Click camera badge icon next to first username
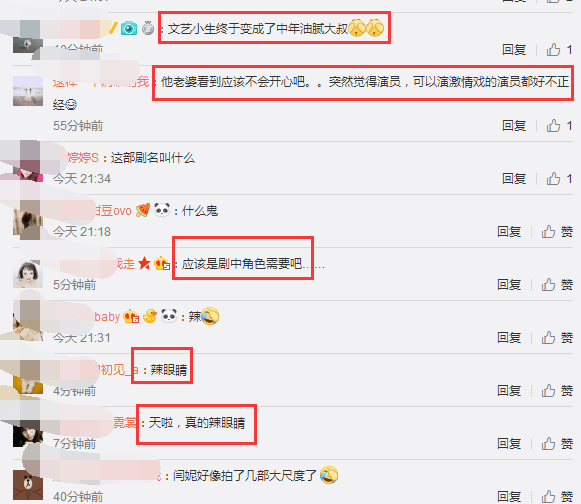Image resolution: width=581 pixels, height=504 pixels. [x=129, y=28]
